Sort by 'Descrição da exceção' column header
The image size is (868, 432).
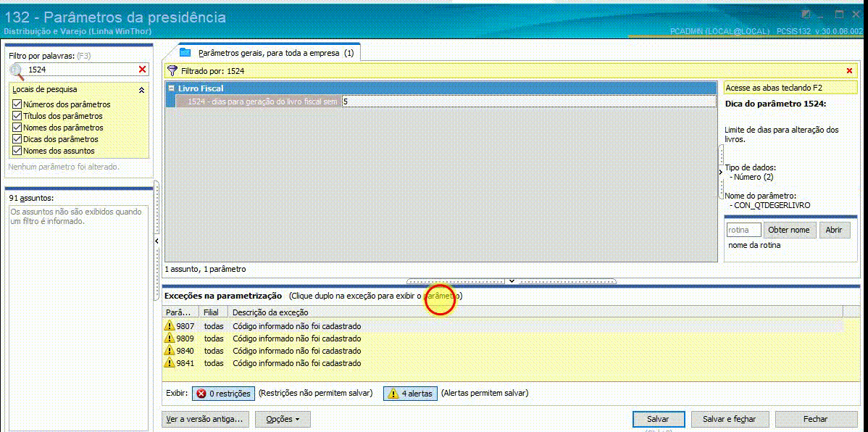pyautogui.click(x=535, y=312)
